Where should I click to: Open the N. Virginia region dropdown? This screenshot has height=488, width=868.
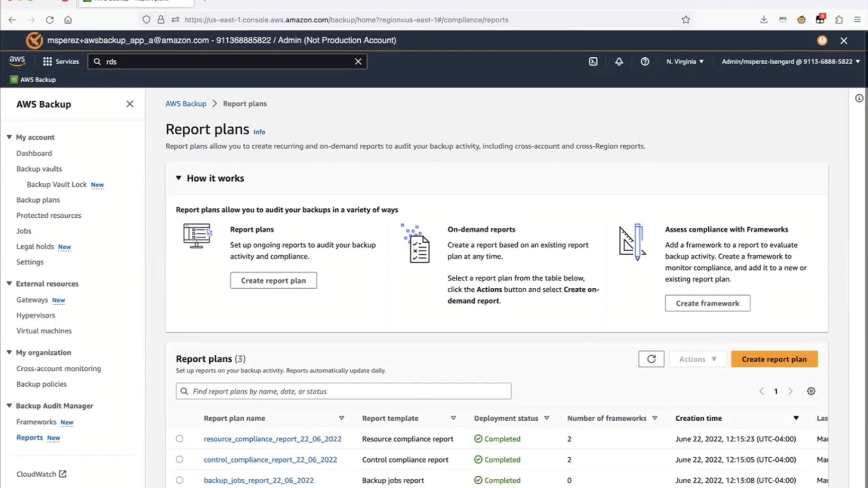684,61
